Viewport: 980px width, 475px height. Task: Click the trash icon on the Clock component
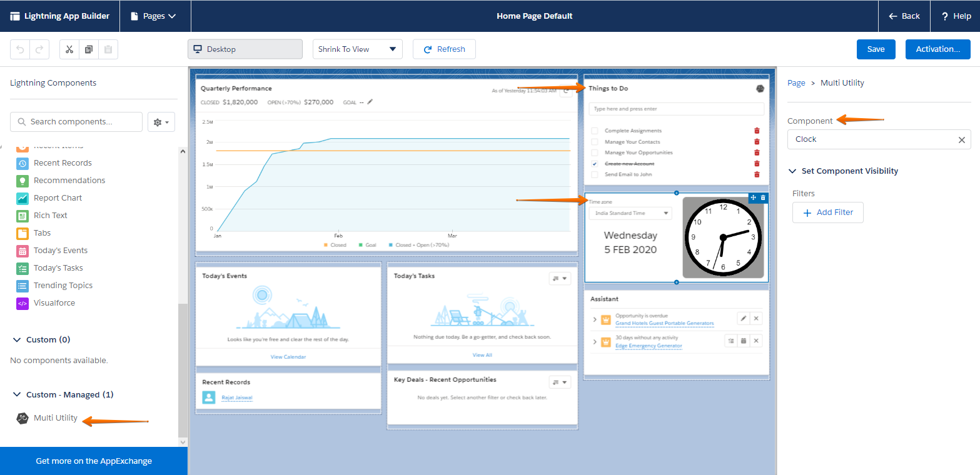764,197
